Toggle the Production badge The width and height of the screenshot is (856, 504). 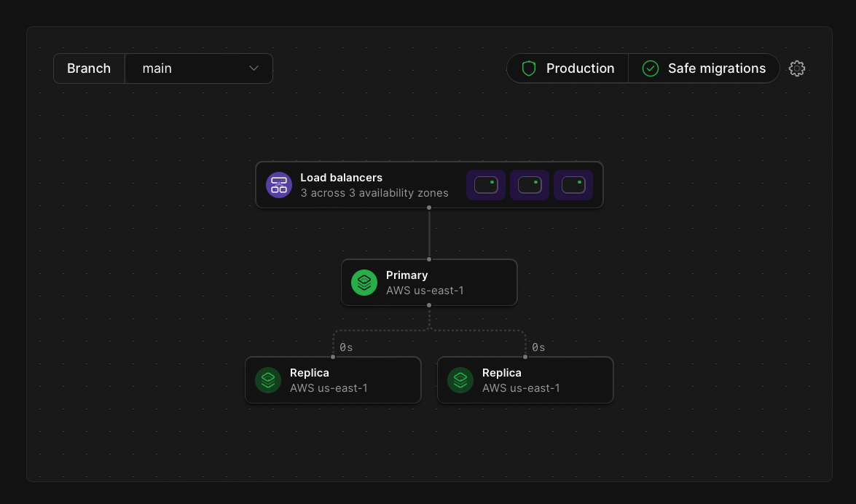(x=568, y=68)
